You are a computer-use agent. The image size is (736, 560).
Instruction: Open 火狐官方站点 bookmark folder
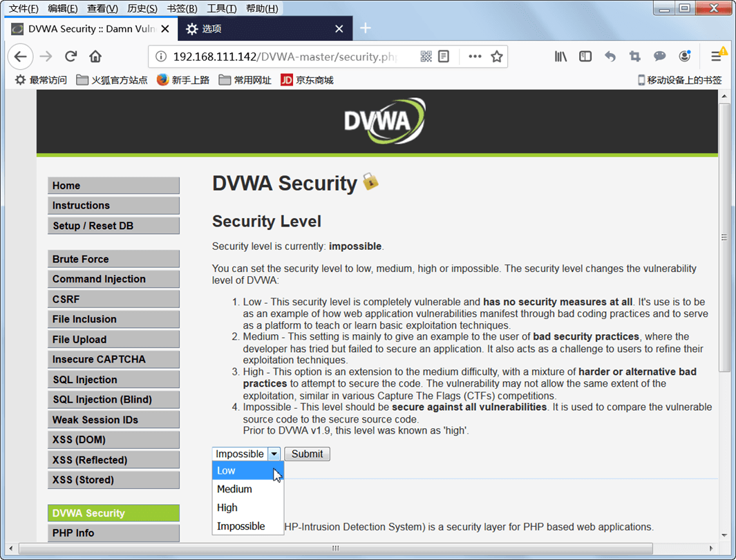(x=112, y=80)
